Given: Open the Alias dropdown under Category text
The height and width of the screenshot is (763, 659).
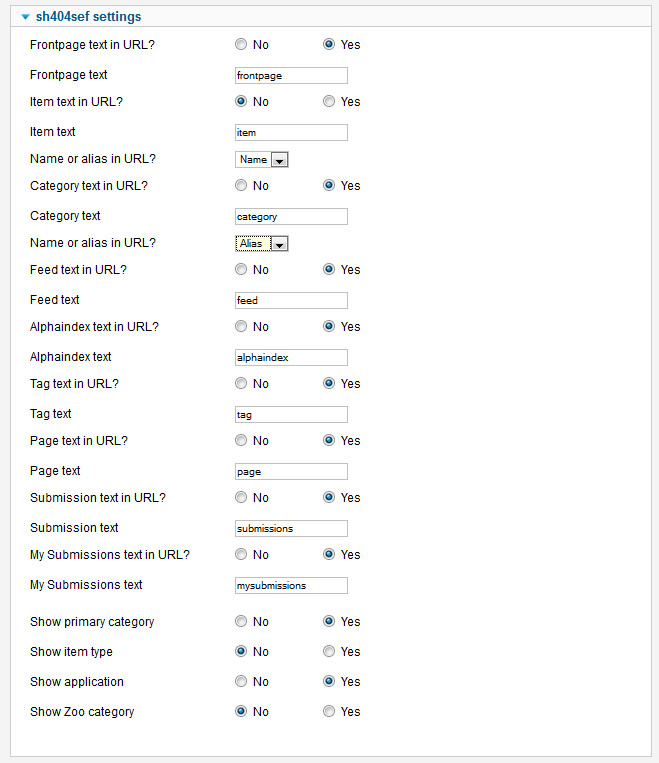Looking at the screenshot, I should [x=262, y=244].
